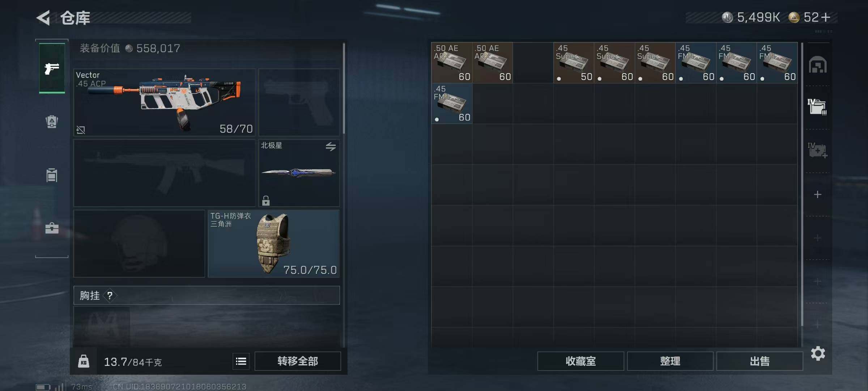Click the question mark next to 胸挂
This screenshot has height=391, width=868.
(x=110, y=296)
